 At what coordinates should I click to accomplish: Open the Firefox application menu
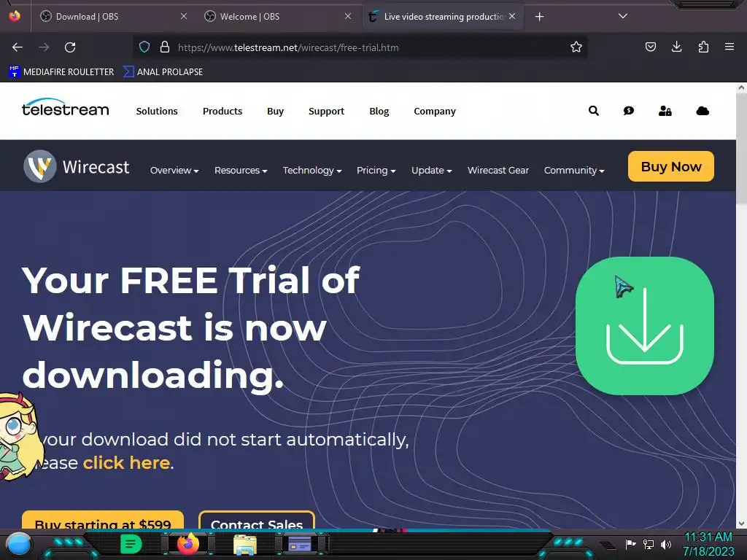(729, 47)
